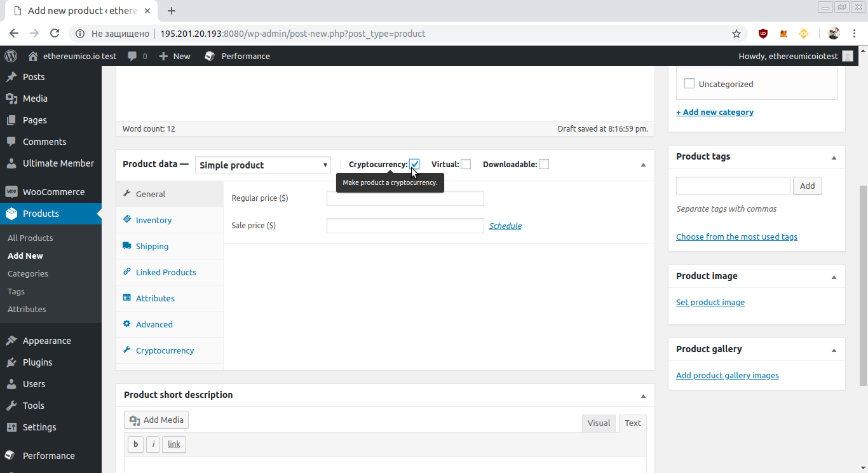Click the Regular price input field
Screen dimensions: 868x473
tap(405, 198)
